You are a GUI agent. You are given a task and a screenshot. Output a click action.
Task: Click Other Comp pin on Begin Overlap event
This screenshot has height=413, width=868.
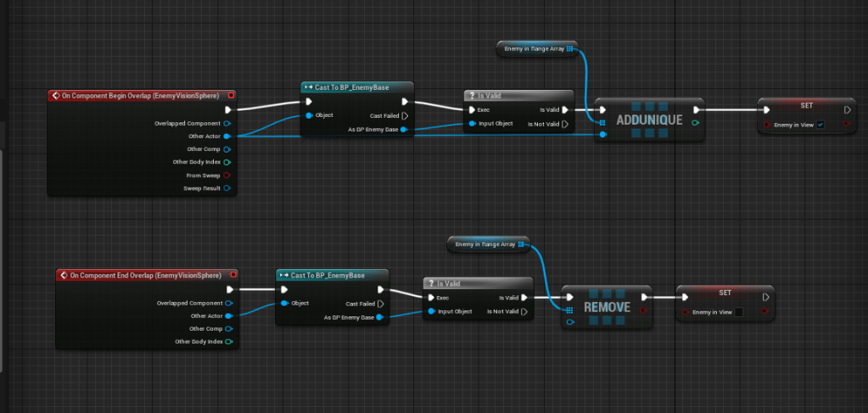pyautogui.click(x=227, y=149)
